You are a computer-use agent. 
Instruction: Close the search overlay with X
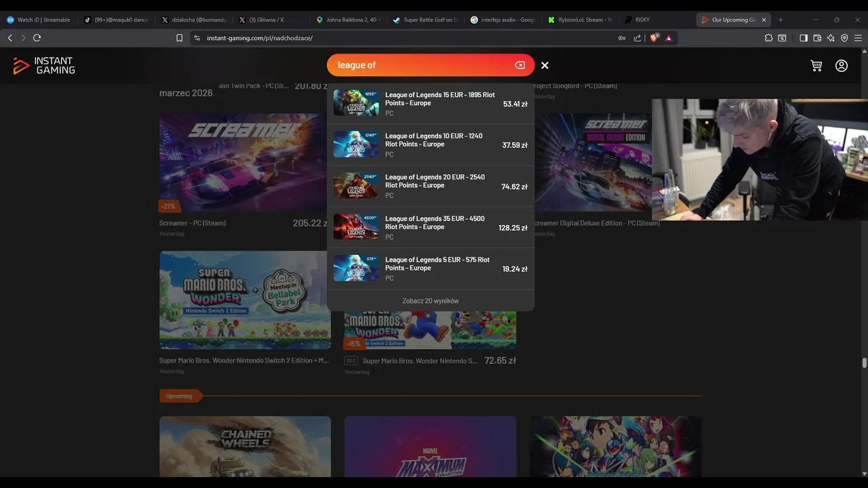point(545,65)
